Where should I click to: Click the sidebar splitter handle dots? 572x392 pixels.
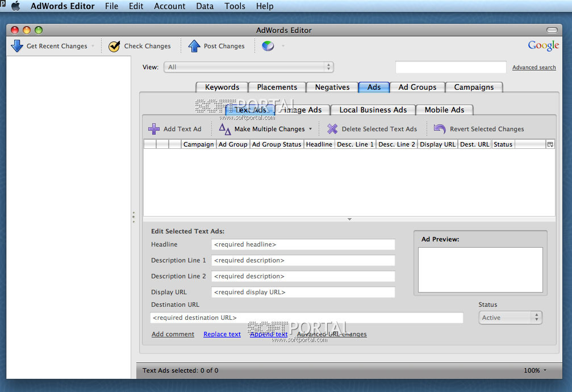point(133,217)
